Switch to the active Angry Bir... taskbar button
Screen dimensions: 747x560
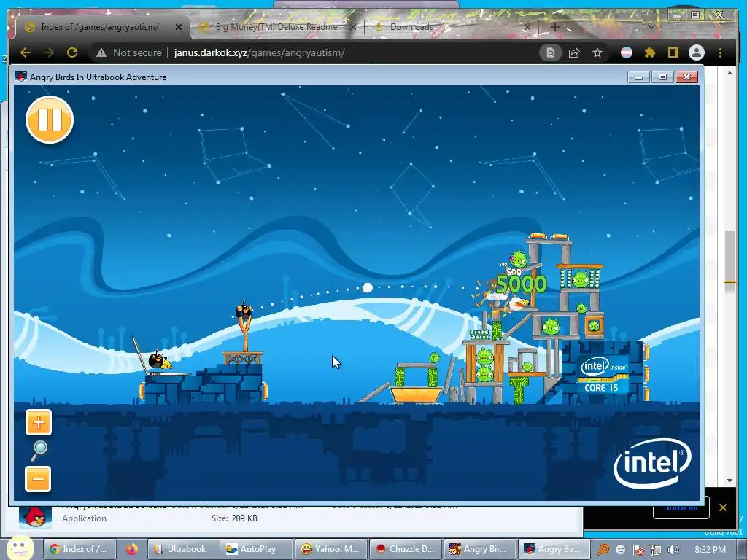554,549
